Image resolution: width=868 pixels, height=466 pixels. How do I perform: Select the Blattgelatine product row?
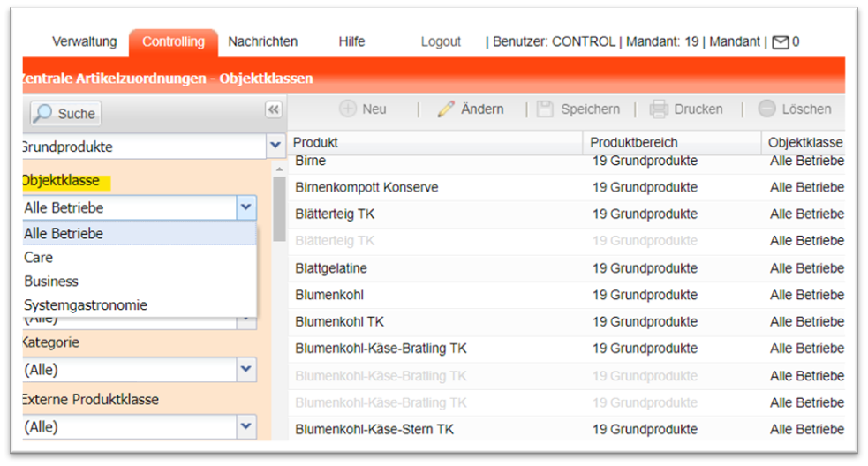click(331, 268)
